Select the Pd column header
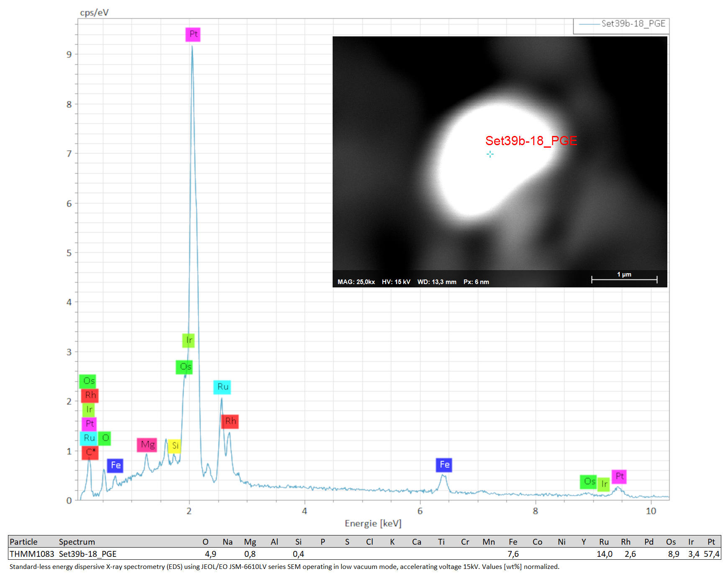 (x=649, y=542)
